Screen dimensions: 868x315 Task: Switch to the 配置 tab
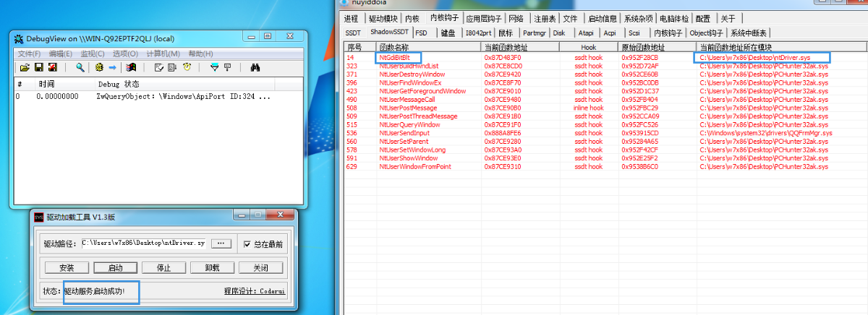click(703, 19)
